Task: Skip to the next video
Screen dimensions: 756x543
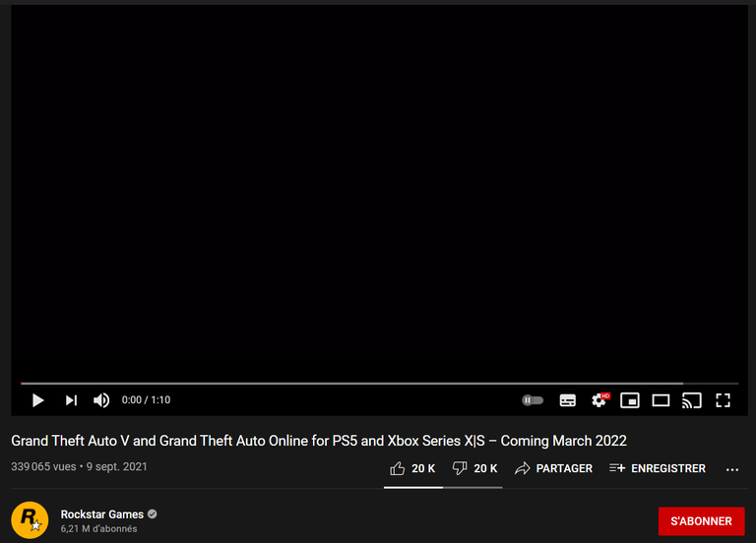Action: (x=71, y=400)
